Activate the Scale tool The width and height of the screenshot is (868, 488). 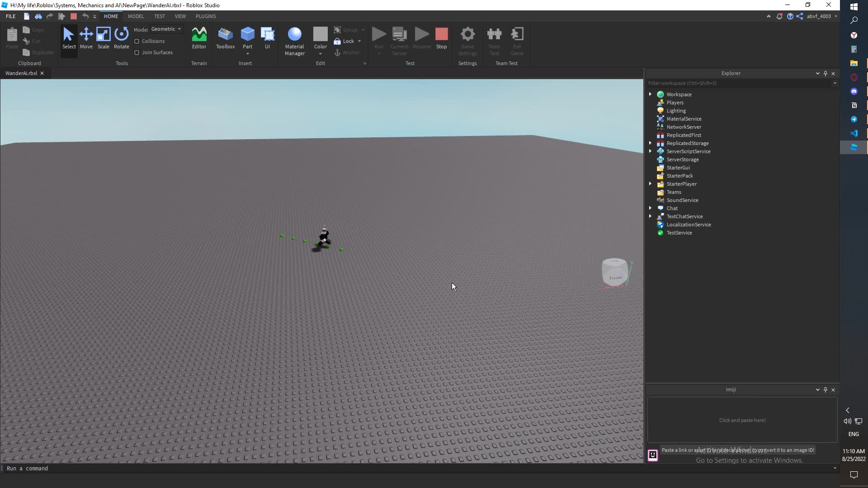click(x=103, y=38)
